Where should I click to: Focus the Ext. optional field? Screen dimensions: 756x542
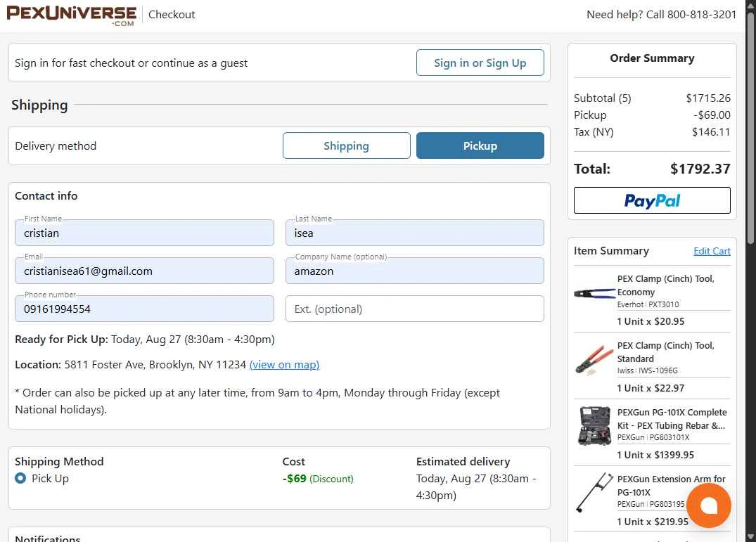(415, 309)
